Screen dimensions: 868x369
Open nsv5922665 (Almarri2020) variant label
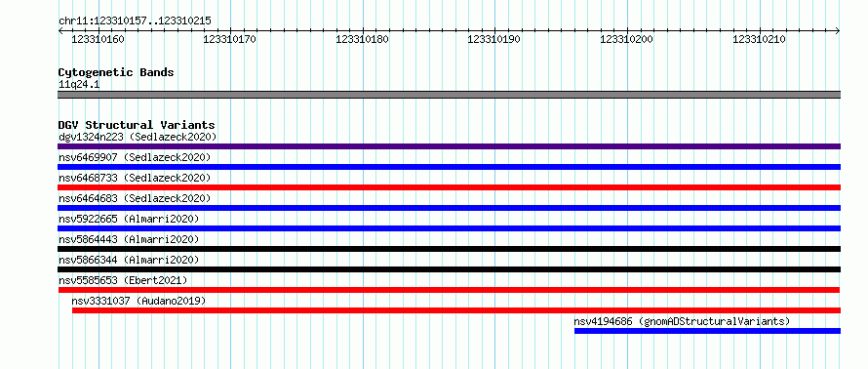(x=129, y=219)
